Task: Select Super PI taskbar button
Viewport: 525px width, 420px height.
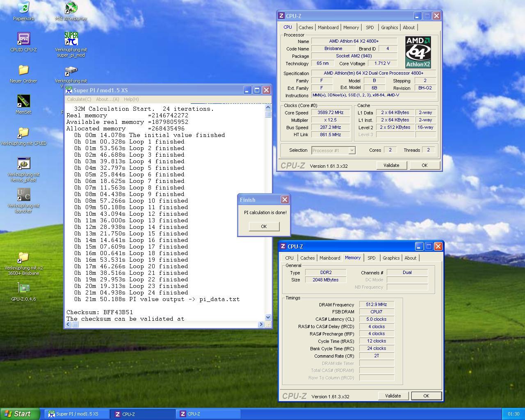Action: (x=77, y=414)
